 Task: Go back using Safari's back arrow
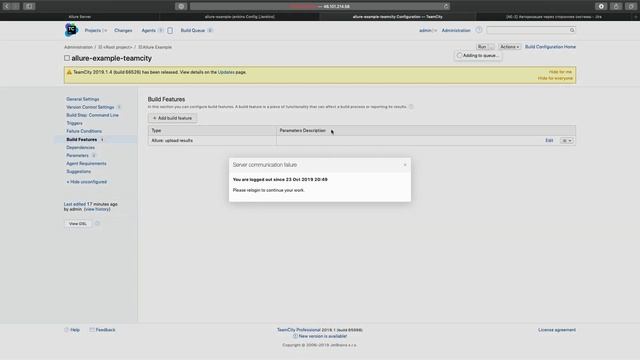click(x=7, y=6)
